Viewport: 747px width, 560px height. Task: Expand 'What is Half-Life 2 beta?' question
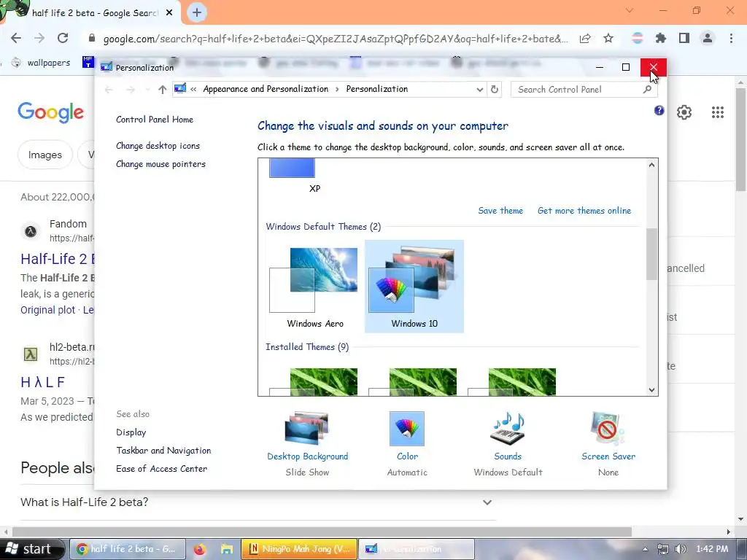[x=487, y=502]
